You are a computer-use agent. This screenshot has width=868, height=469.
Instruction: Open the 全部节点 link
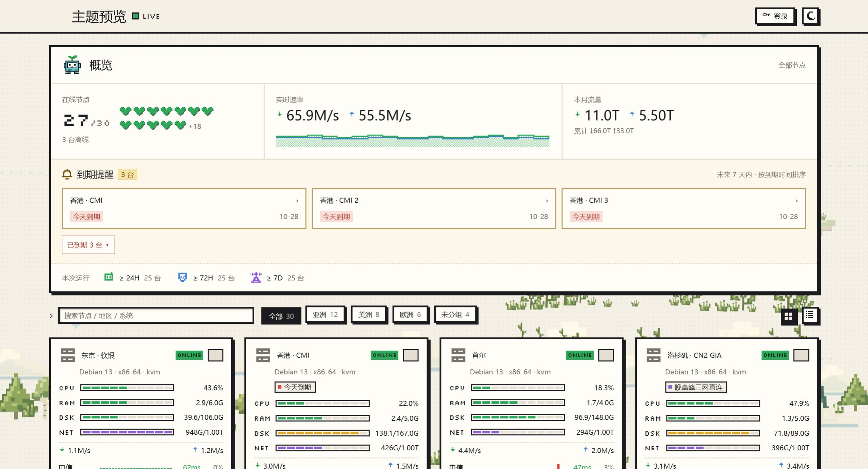[x=792, y=65]
